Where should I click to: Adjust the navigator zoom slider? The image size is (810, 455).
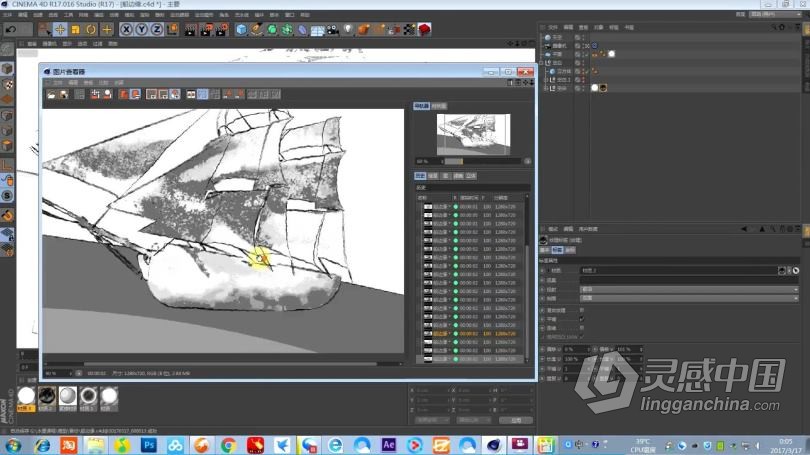(483, 161)
